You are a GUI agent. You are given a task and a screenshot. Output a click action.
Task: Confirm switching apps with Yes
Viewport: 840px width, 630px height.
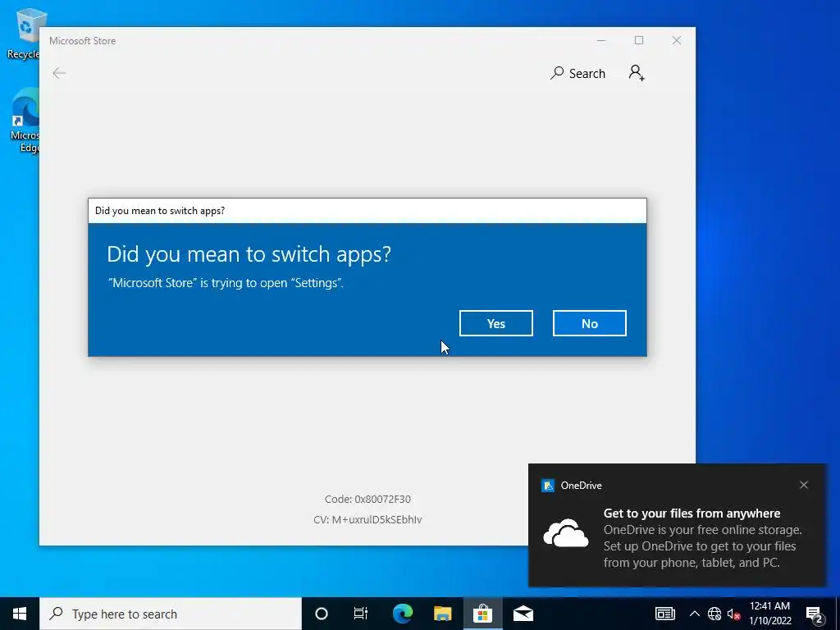tap(495, 323)
